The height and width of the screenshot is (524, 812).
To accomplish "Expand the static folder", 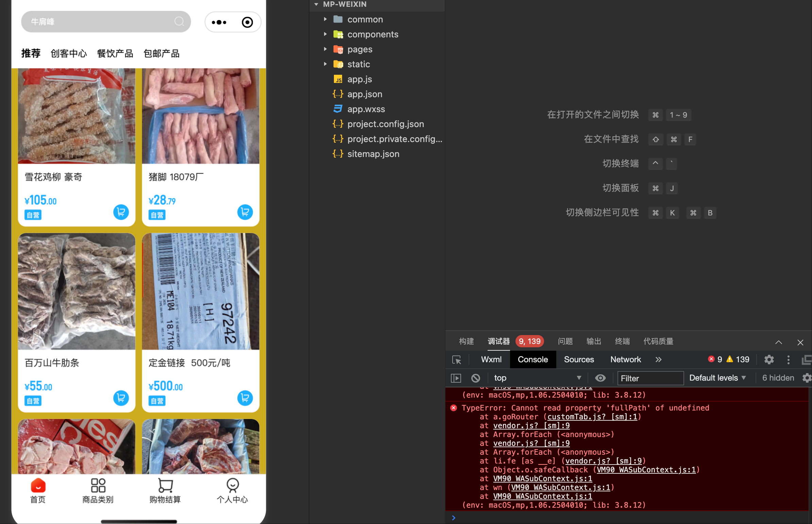I will (325, 64).
